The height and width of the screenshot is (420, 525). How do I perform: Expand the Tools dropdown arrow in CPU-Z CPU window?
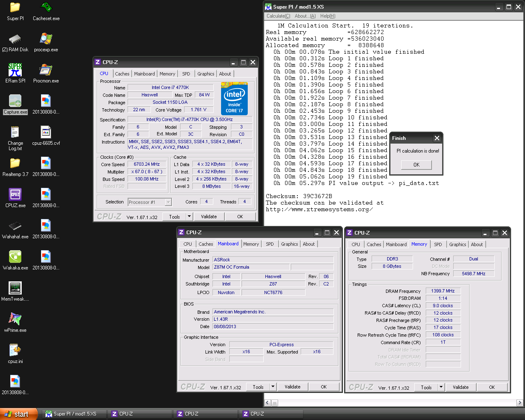point(189,217)
